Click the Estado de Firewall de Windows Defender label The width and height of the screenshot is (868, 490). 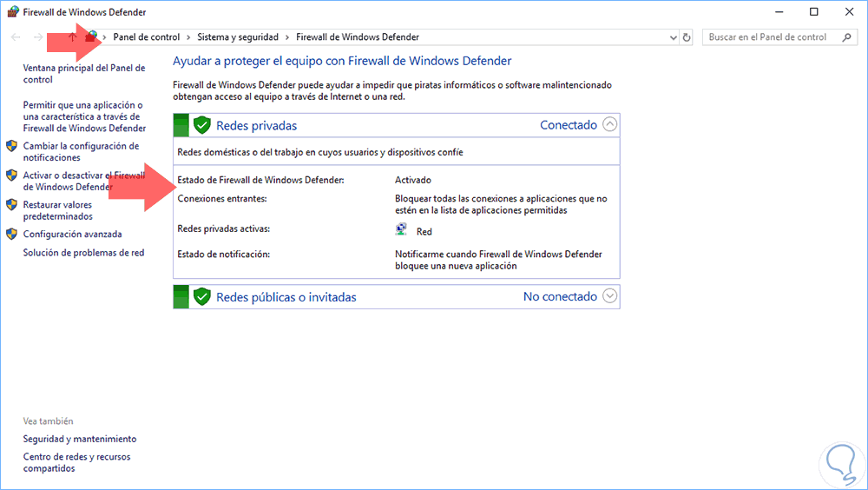[260, 180]
